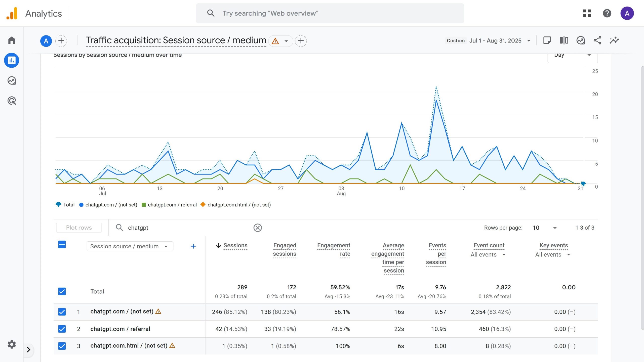Open the Reports section in sidebar
644x362 pixels.
12,60
